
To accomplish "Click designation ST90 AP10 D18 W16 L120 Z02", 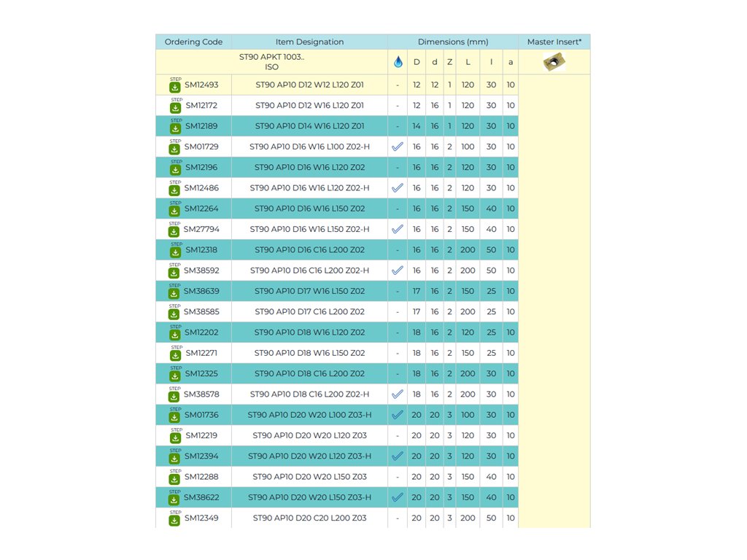I will (x=309, y=332).
